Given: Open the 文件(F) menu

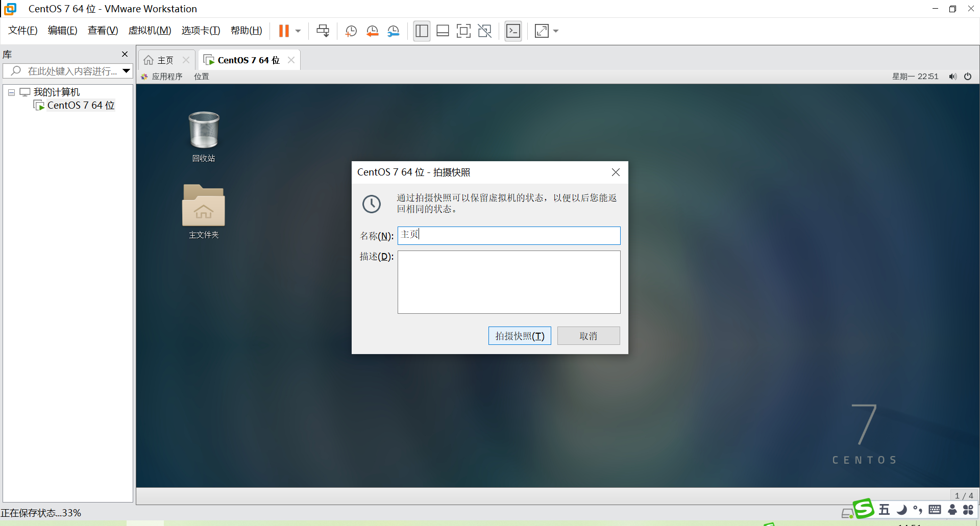Looking at the screenshot, I should coord(23,31).
